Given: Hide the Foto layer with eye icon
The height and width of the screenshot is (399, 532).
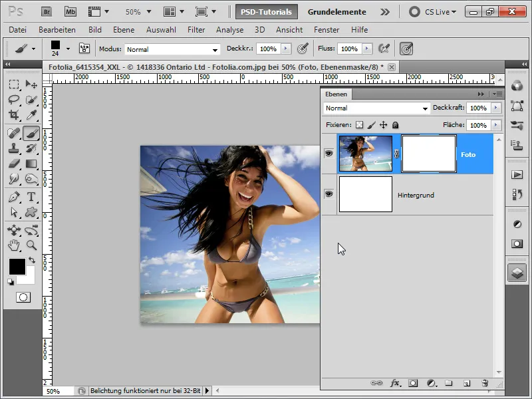Looking at the screenshot, I should point(329,154).
